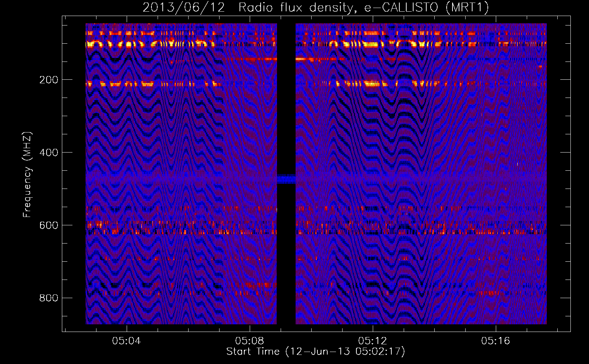Click the 200 frequency tick label

(x=49, y=80)
